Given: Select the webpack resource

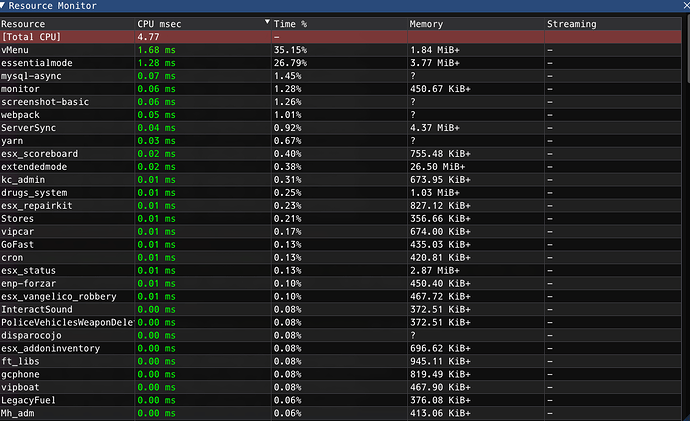Looking at the screenshot, I should coord(20,115).
